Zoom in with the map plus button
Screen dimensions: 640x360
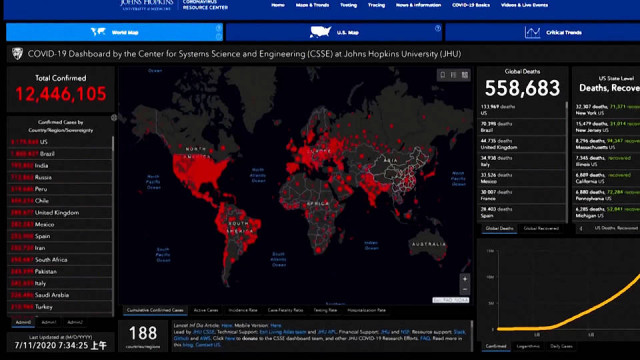pos(464,279)
